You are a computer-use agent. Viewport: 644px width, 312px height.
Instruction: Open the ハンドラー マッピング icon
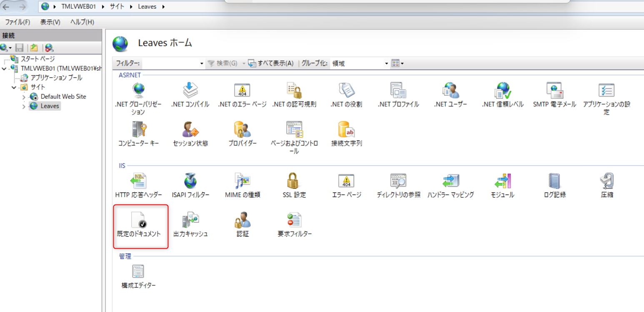click(x=450, y=182)
